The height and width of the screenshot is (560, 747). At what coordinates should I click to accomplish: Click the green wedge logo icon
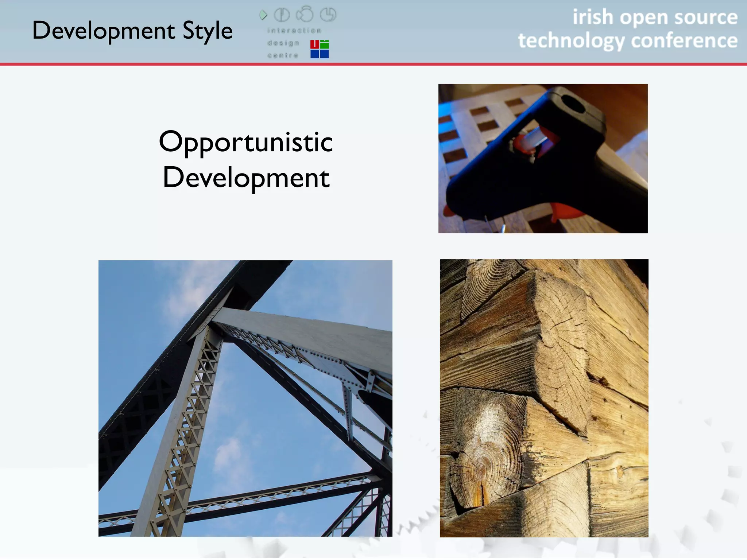(x=263, y=15)
